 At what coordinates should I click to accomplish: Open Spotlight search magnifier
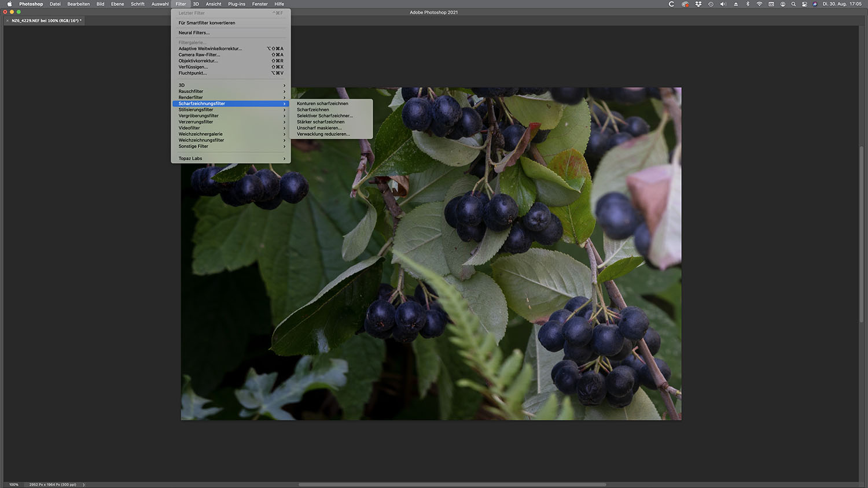[793, 4]
